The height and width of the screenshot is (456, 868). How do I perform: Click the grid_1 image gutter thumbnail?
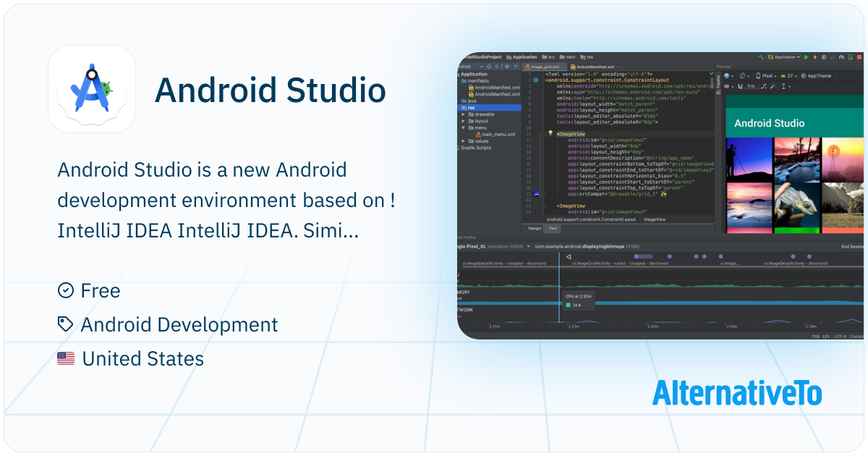(x=536, y=194)
